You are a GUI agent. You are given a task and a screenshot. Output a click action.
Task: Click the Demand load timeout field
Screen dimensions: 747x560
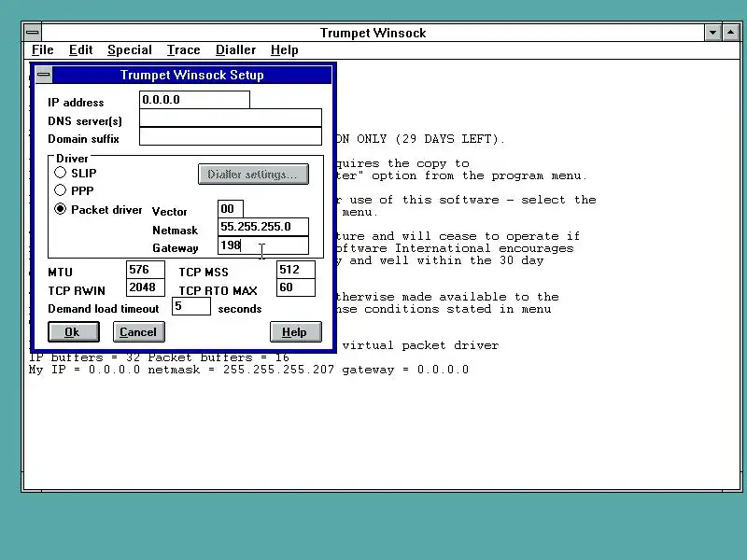(191, 306)
